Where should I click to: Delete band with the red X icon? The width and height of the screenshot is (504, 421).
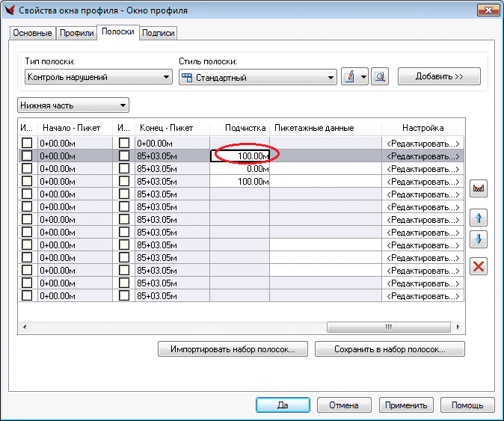coord(478,265)
